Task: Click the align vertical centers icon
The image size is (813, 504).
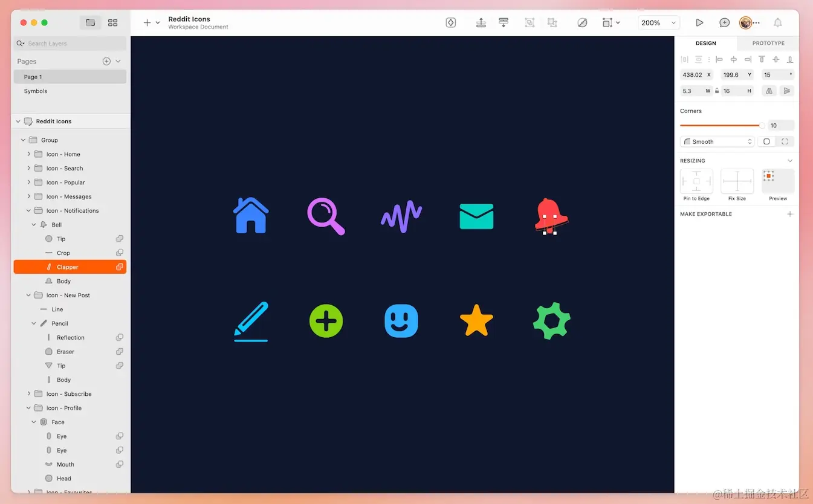Action: tap(776, 59)
